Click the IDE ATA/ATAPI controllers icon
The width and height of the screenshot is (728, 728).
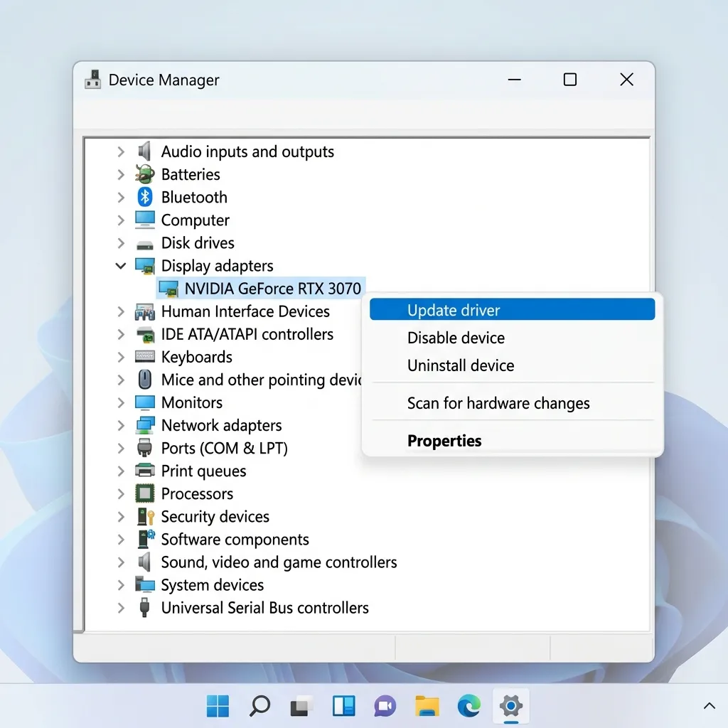tap(145, 334)
